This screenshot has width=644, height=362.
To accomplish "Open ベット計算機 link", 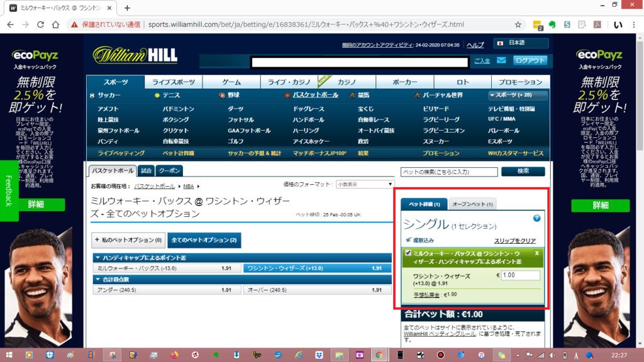I will (178, 153).
